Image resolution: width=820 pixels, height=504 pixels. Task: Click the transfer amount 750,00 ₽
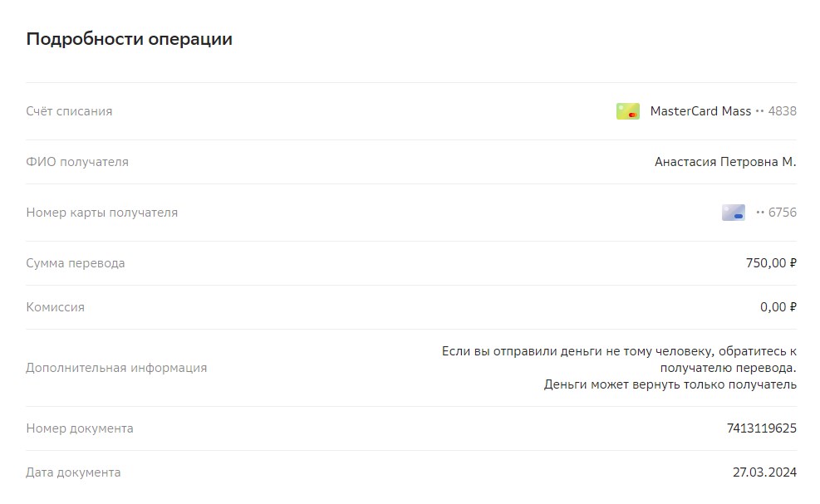(x=771, y=263)
